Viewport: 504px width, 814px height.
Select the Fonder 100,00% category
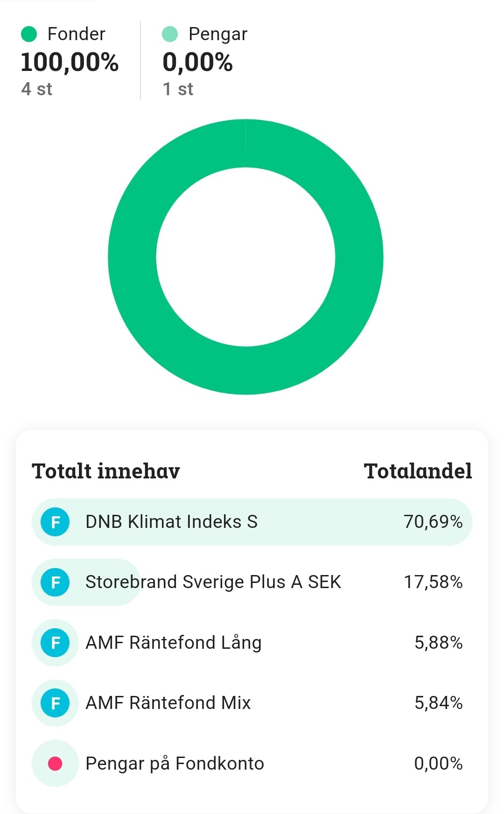[x=70, y=62]
